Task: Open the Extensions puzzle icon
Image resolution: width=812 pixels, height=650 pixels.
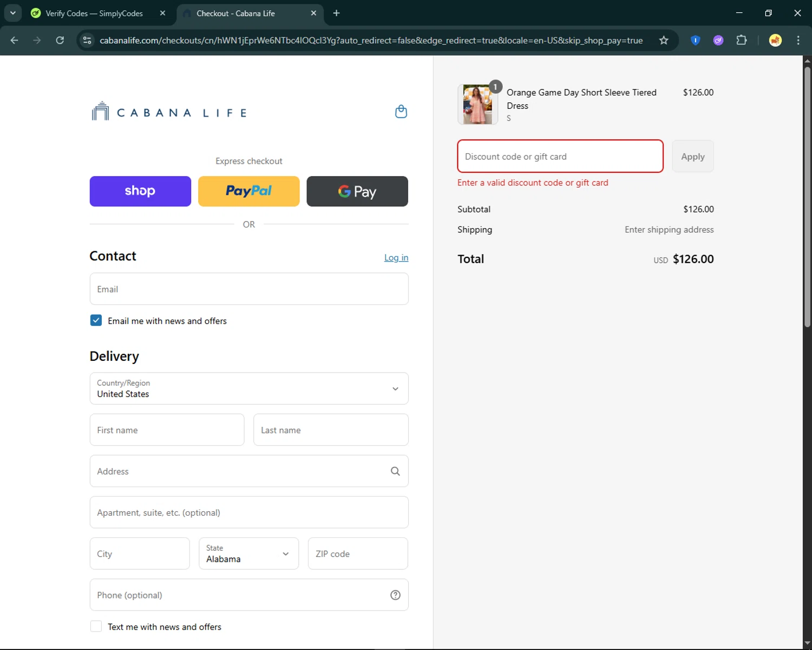Action: point(742,40)
